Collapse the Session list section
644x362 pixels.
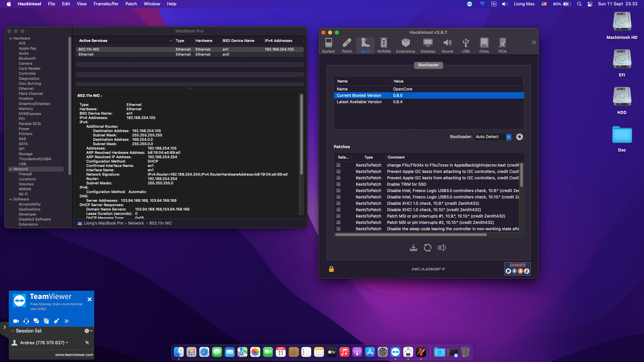pos(13,331)
